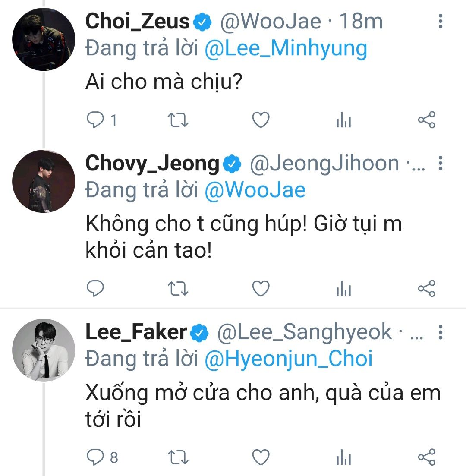Open more options on Chovy_Jeong's tweet
This screenshot has height=476, width=466.
point(441,163)
